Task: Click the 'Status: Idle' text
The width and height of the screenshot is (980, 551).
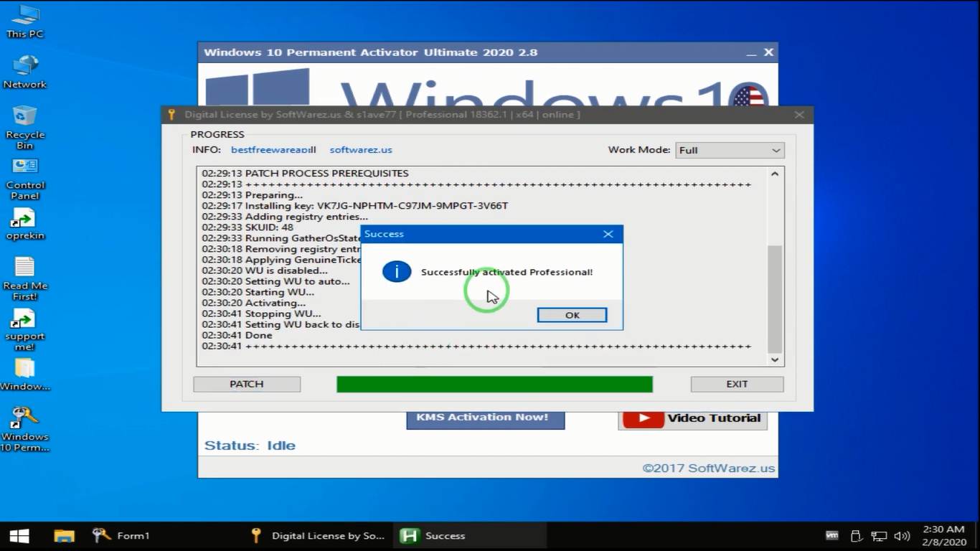Action: pyautogui.click(x=250, y=446)
